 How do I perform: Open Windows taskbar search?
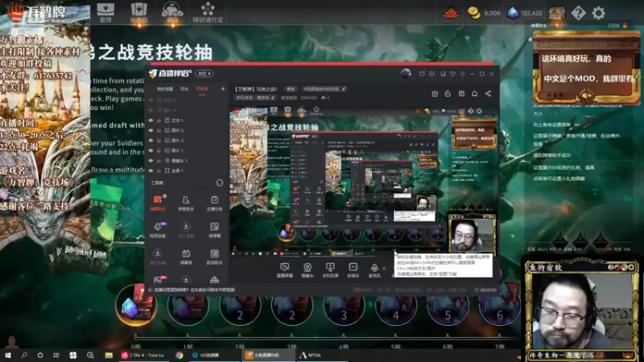[24, 355]
